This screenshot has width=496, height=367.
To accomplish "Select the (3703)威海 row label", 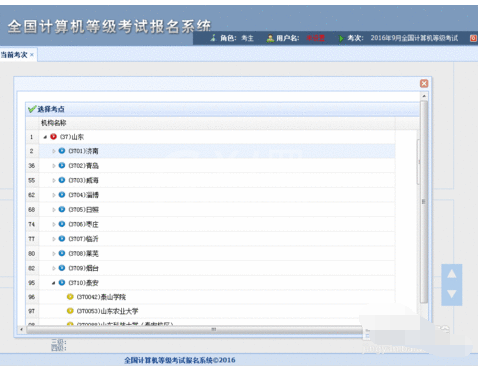I will tap(84, 180).
